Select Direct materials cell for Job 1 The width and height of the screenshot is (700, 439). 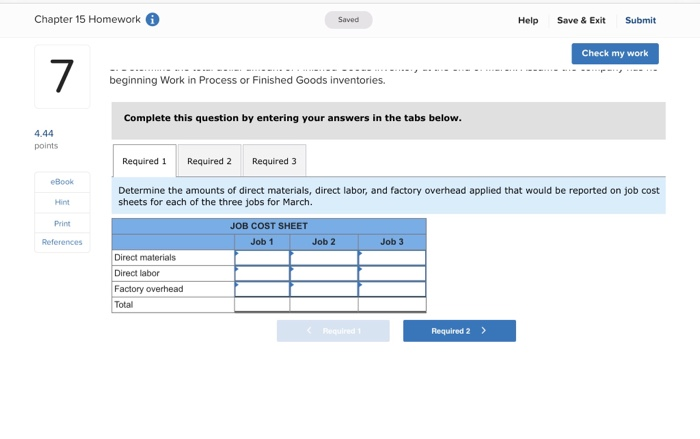262,258
